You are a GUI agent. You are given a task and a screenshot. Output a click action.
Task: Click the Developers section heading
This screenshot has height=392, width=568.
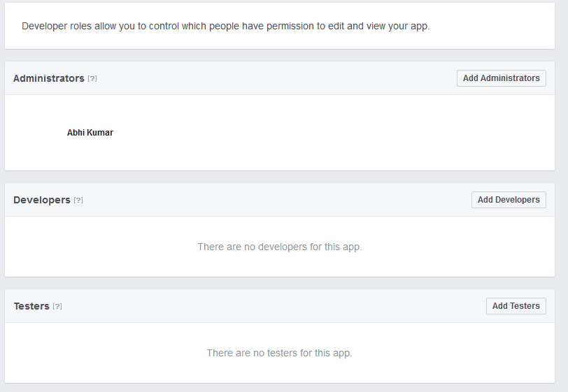click(x=42, y=200)
